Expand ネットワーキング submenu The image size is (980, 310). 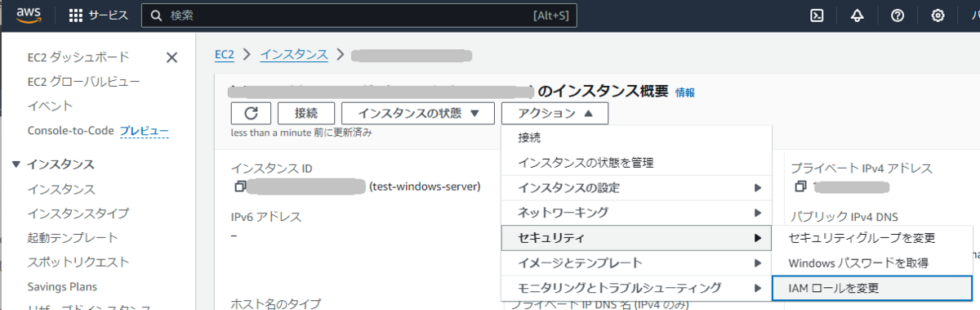click(x=636, y=213)
